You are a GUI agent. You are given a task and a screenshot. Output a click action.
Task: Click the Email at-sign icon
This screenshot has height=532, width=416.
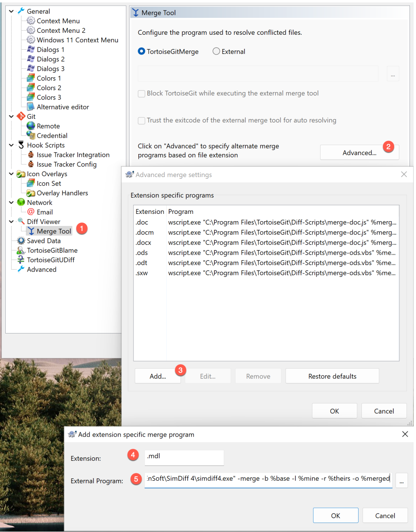[x=31, y=212]
